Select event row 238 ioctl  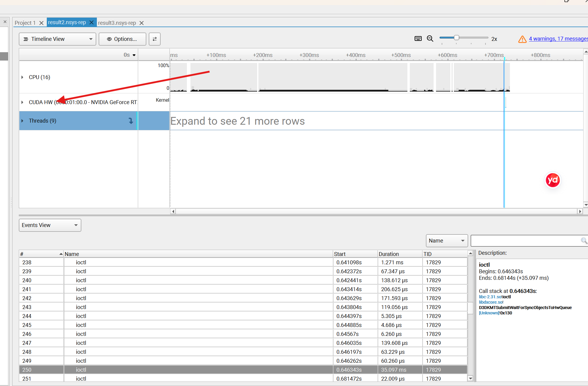pyautogui.click(x=243, y=263)
